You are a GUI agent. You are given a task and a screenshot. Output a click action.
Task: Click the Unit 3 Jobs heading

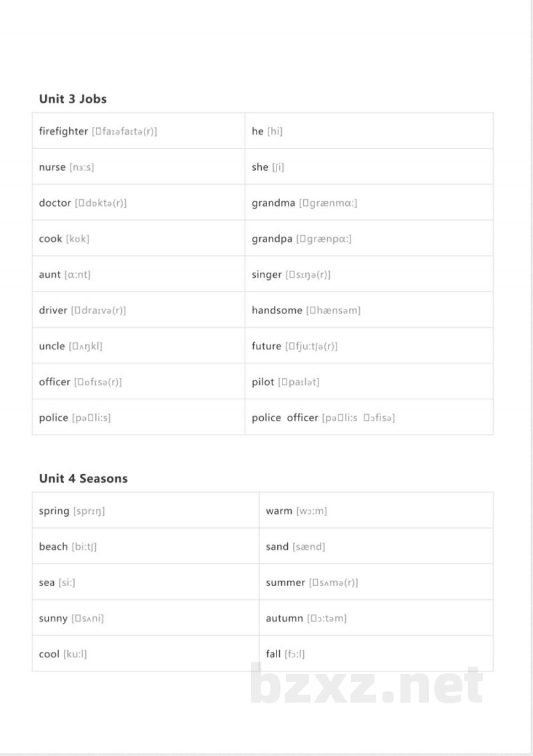[73, 99]
